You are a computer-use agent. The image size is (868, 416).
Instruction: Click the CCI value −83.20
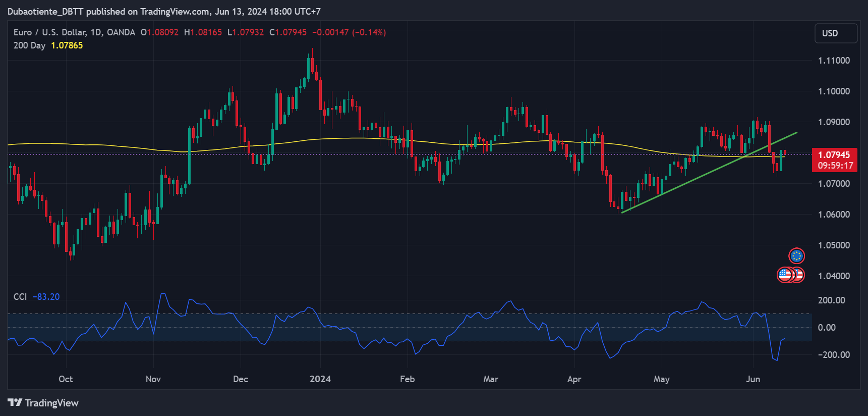pos(46,297)
